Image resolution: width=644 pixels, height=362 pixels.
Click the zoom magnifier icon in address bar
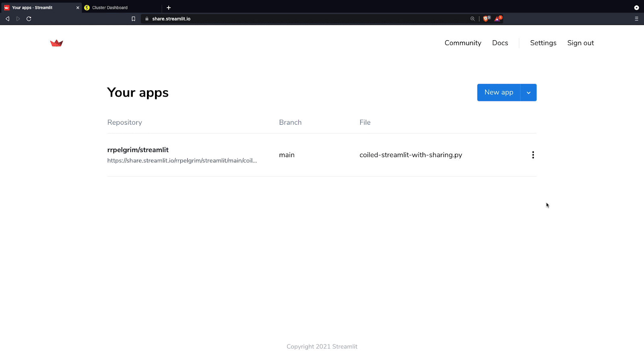[473, 19]
